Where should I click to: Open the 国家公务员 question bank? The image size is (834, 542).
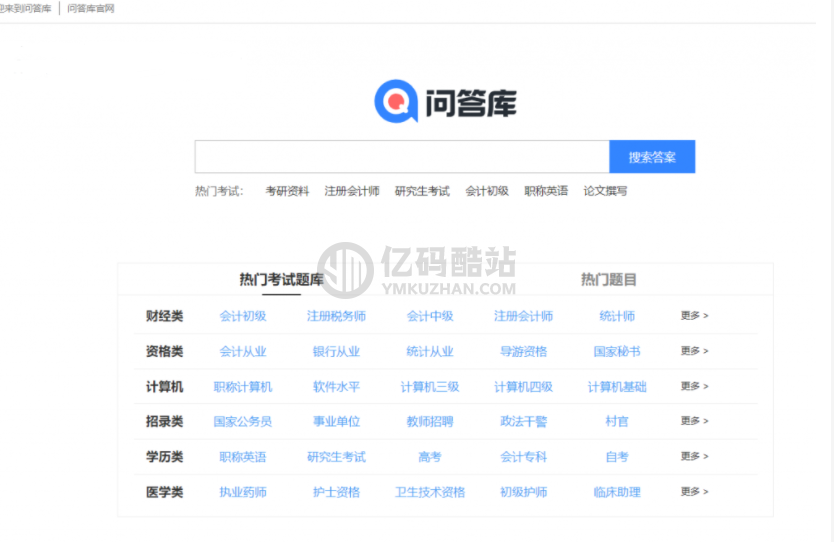pos(243,421)
